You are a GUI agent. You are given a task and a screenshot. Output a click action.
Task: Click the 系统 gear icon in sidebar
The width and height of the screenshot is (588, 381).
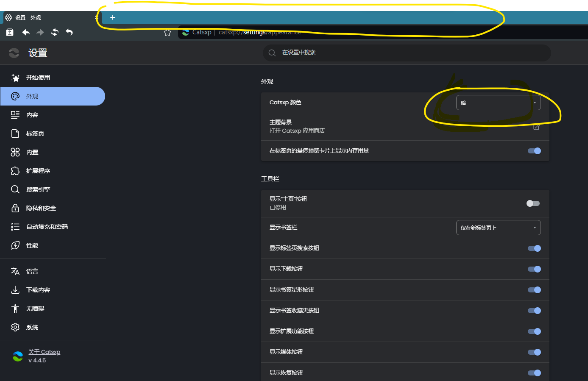pyautogui.click(x=15, y=327)
